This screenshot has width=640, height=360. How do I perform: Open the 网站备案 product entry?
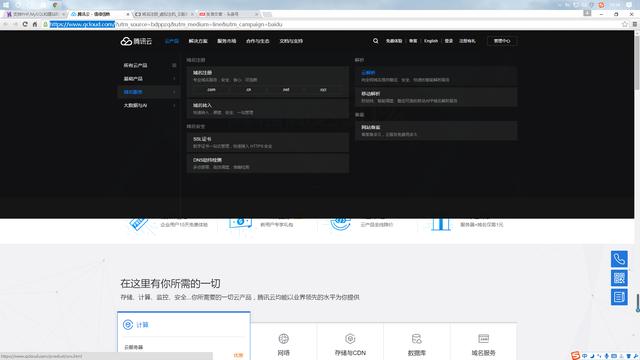436,131
